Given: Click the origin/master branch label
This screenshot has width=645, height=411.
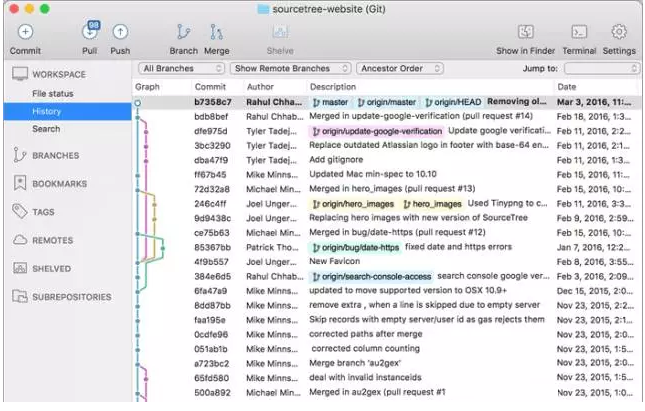Looking at the screenshot, I should (x=387, y=102).
